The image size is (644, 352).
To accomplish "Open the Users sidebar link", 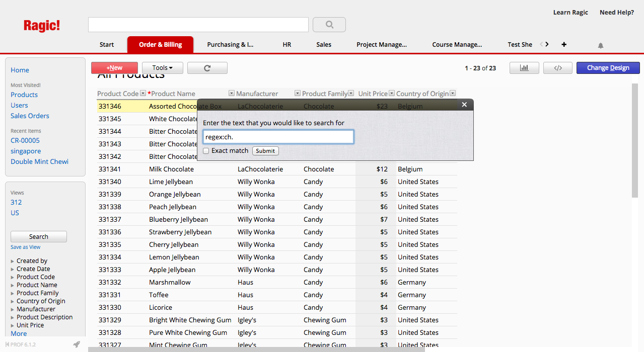I will tap(19, 106).
